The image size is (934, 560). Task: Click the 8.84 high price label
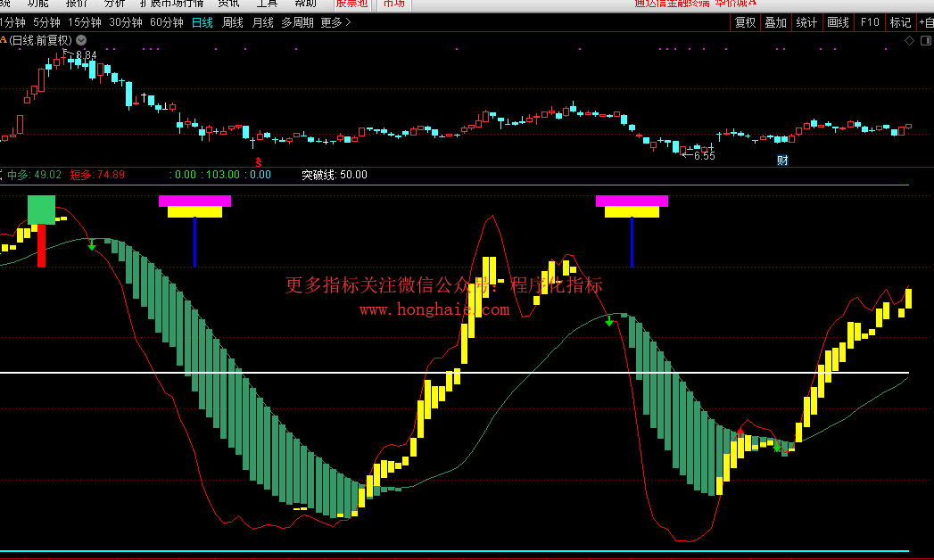84,55
